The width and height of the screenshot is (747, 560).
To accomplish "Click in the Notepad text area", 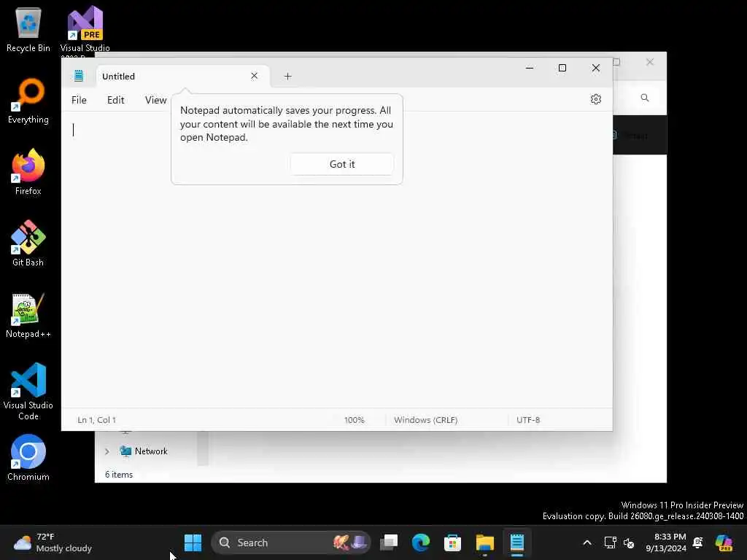I will (x=337, y=260).
